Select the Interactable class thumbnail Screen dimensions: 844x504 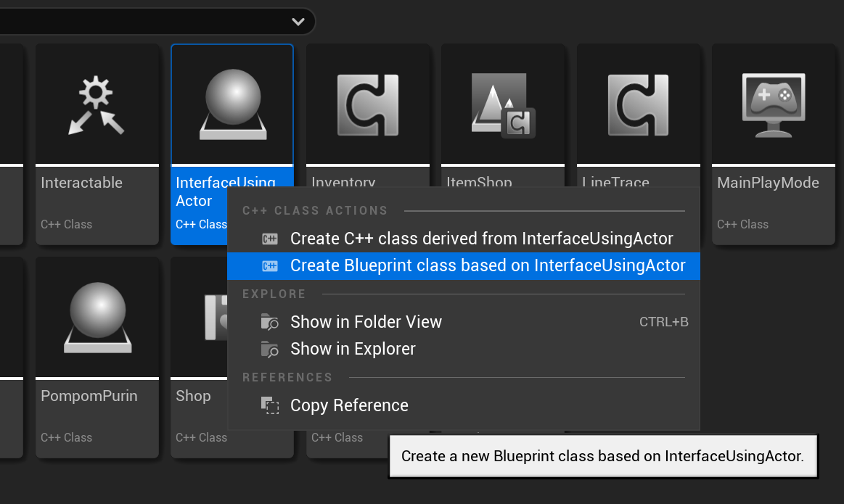pyautogui.click(x=97, y=104)
